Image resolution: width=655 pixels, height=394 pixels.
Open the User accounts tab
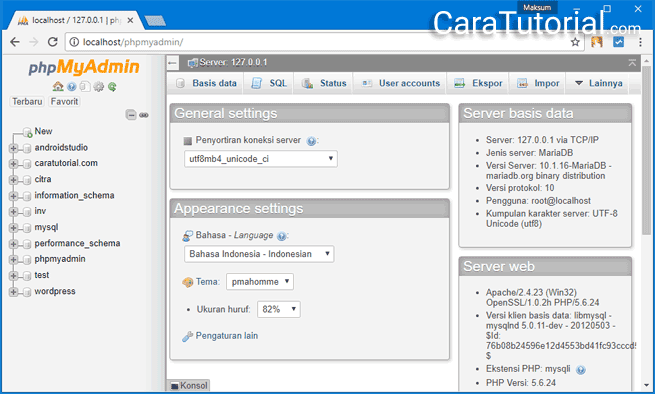(401, 83)
